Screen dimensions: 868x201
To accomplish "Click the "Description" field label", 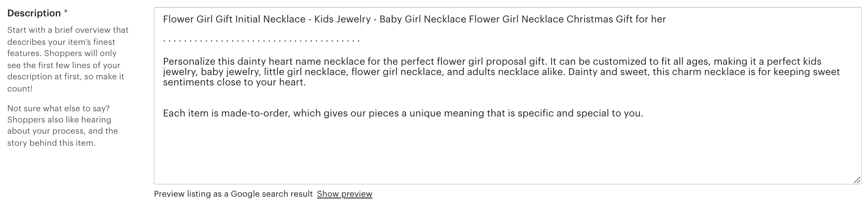I will click(34, 13).
